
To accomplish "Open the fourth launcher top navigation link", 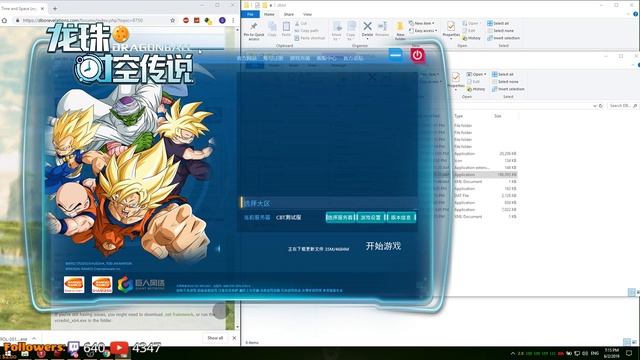I will (x=327, y=58).
